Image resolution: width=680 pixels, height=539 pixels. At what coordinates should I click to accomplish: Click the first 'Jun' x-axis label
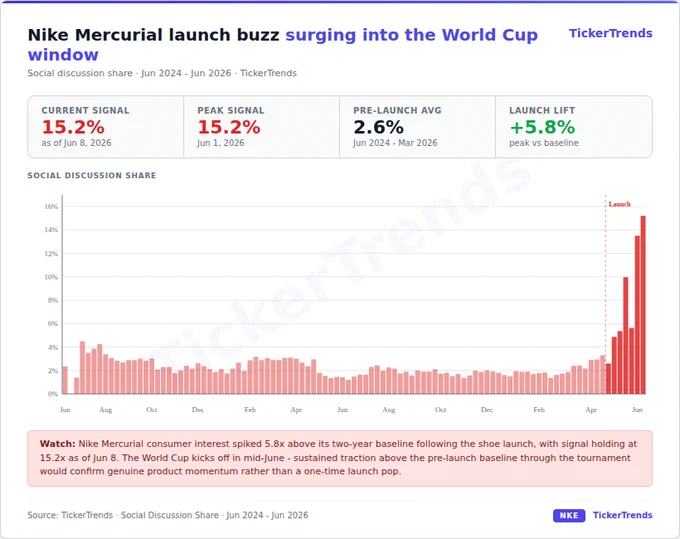pos(65,409)
